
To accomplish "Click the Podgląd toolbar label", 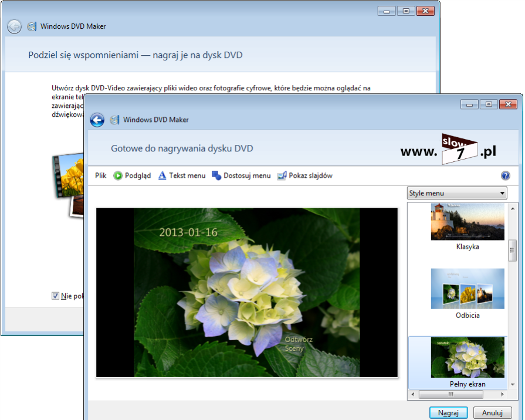I will 138,175.
